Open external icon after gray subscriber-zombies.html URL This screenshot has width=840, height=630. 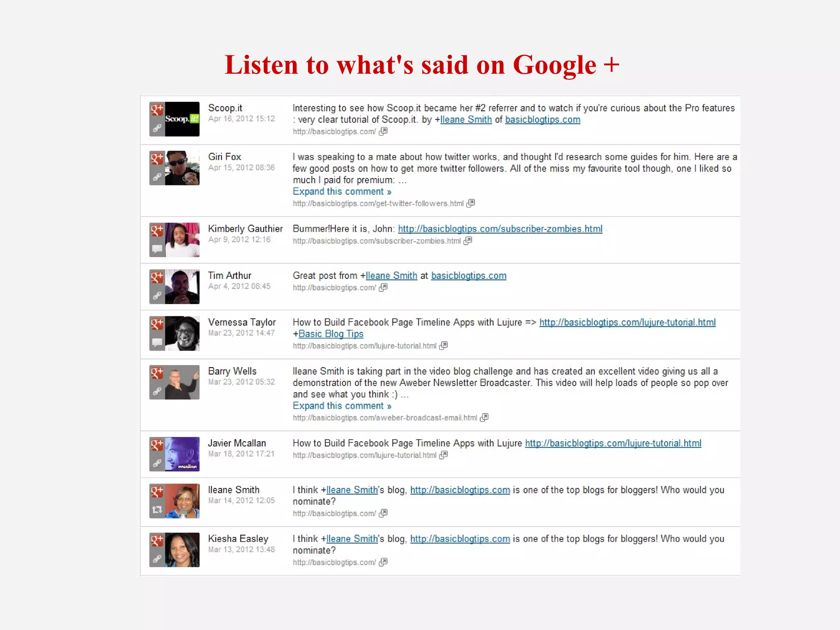tap(468, 241)
